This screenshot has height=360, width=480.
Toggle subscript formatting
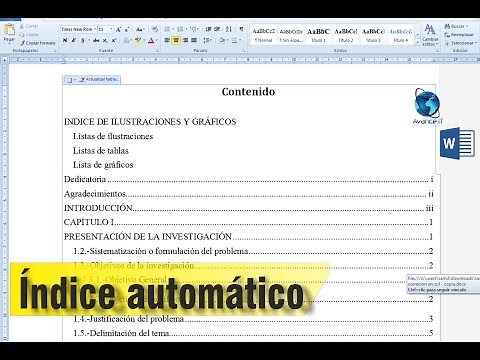pyautogui.click(x=105, y=40)
